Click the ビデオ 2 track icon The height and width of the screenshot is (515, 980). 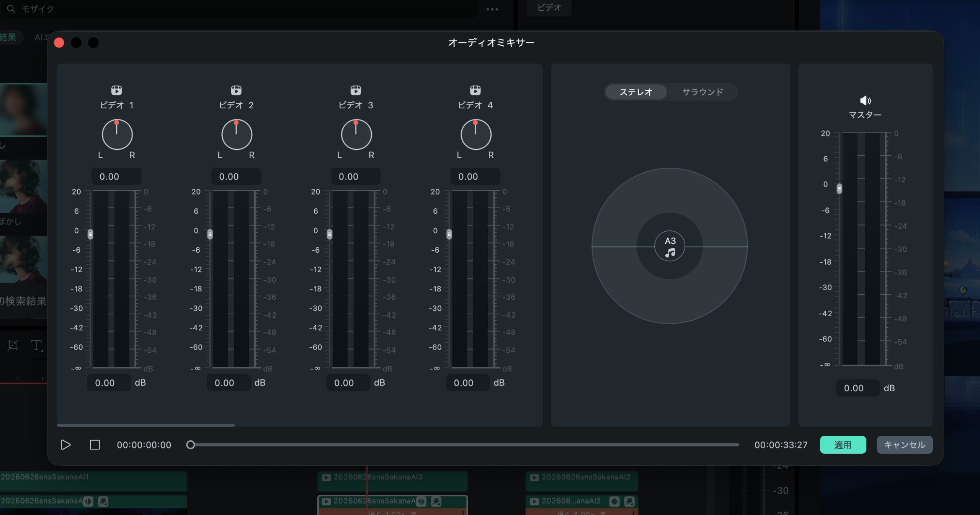click(x=236, y=90)
